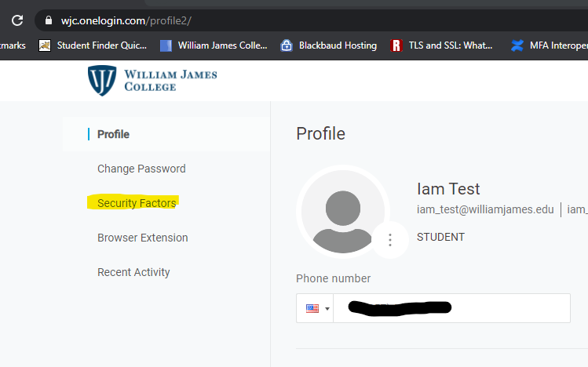Open Browser Extension in the sidebar

[143, 238]
